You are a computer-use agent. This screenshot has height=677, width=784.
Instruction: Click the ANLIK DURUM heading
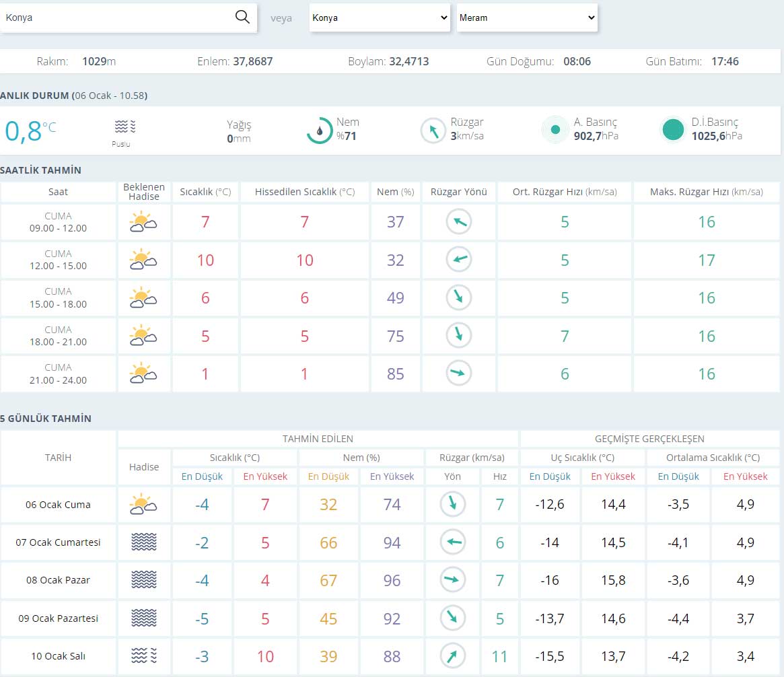pyautogui.click(x=74, y=96)
